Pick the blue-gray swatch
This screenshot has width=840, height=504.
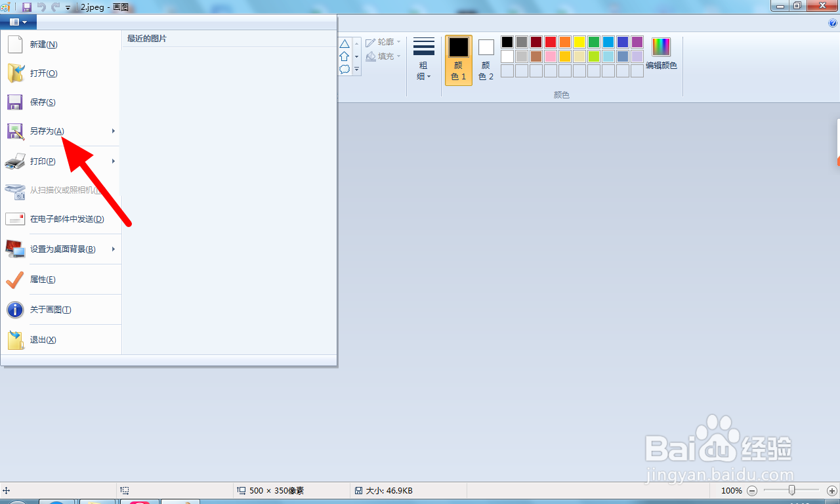623,56
